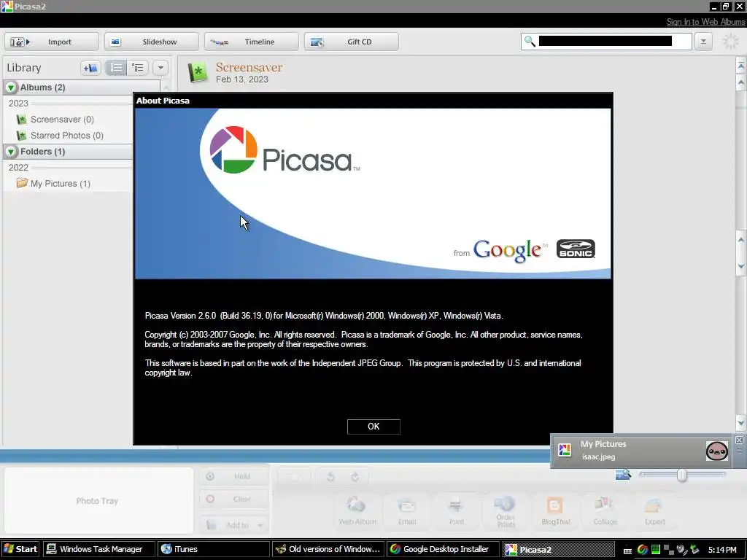Open the Add to dropdown
Image resolution: width=747 pixels, height=560 pixels.
pyautogui.click(x=234, y=525)
